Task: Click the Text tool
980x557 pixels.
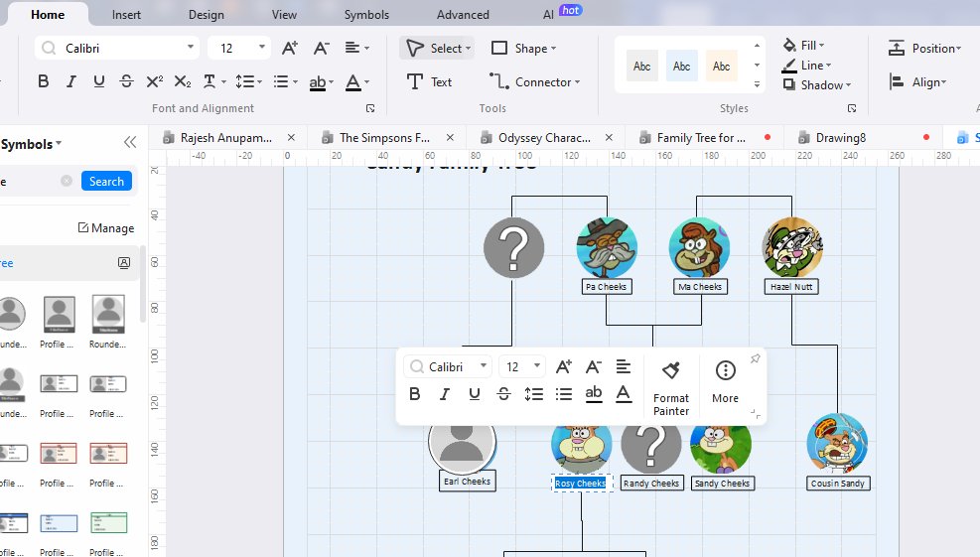Action: tap(429, 81)
